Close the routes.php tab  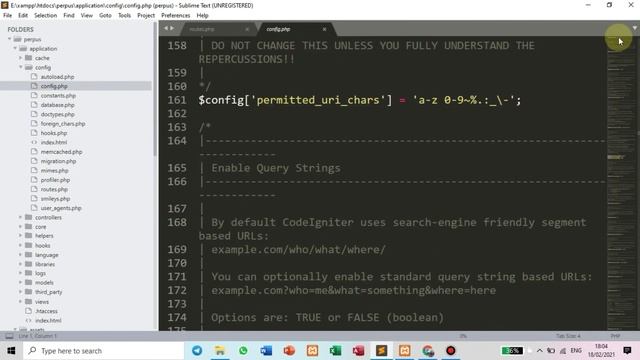[x=247, y=29]
